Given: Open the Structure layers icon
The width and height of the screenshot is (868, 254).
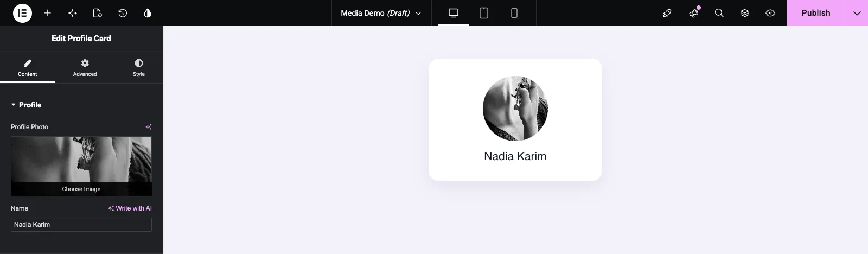Looking at the screenshot, I should [745, 13].
